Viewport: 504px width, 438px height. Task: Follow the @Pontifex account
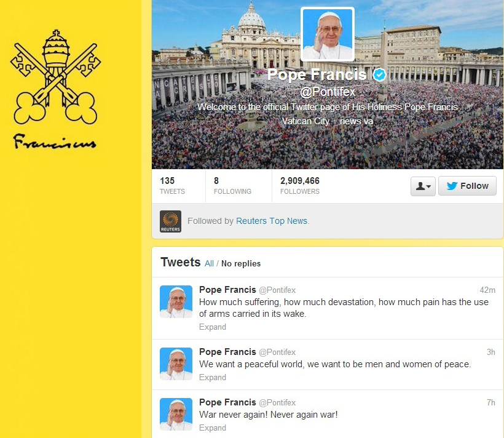(467, 186)
